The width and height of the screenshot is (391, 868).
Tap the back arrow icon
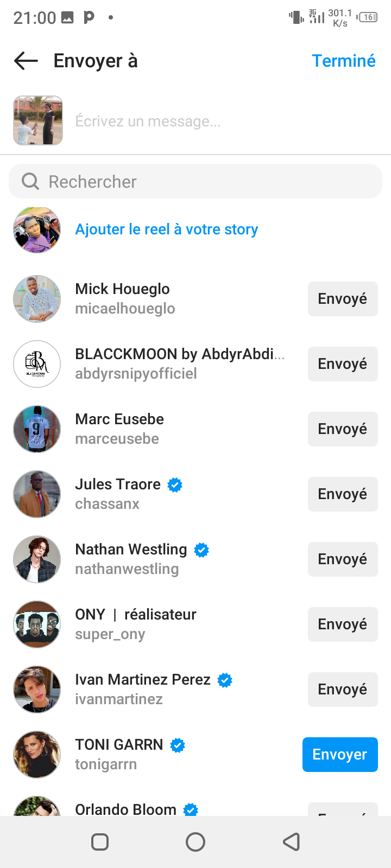(x=26, y=61)
